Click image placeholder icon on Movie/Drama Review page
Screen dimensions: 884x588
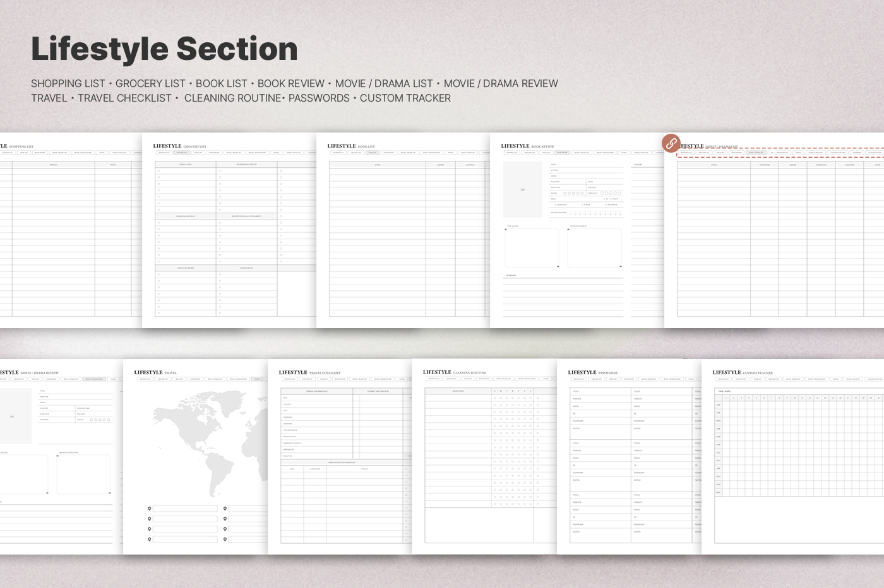(12, 416)
